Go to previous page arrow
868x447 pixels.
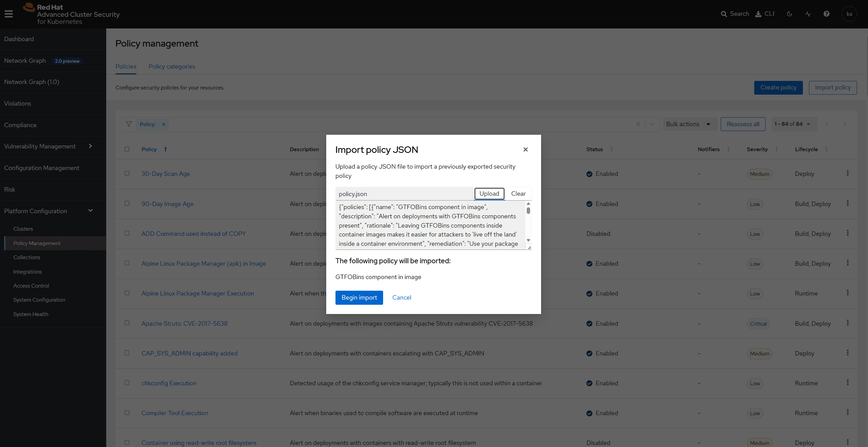[x=827, y=124]
